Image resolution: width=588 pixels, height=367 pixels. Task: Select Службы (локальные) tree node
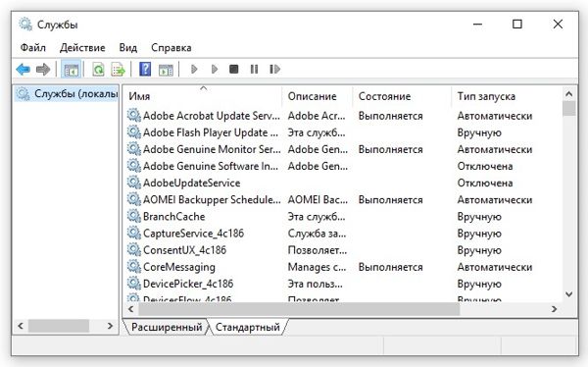coord(68,93)
